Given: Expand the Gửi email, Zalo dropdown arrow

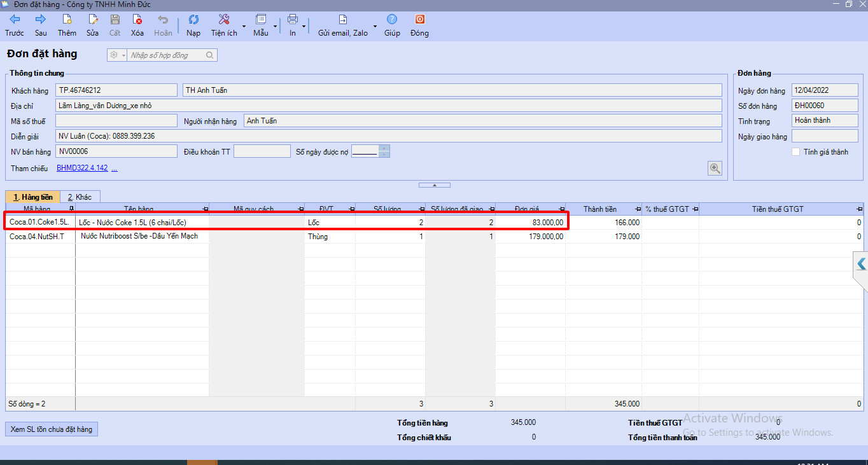Looking at the screenshot, I should pyautogui.click(x=375, y=27).
